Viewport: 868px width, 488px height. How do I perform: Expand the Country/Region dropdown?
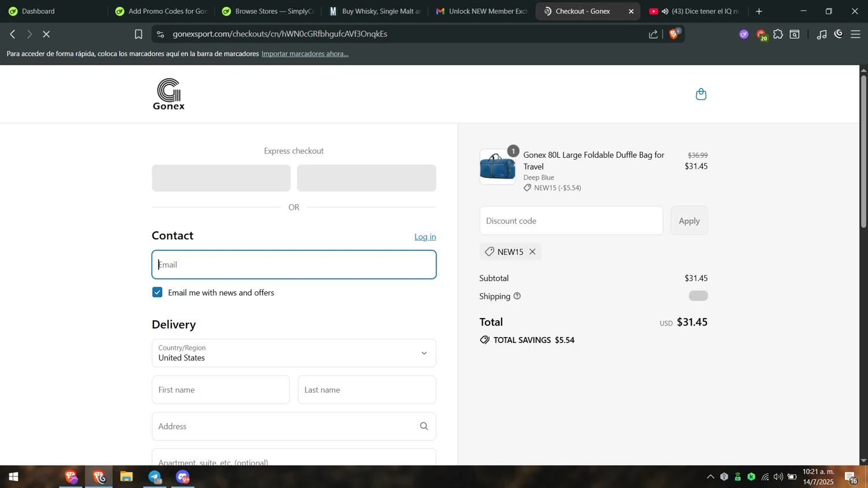tap(294, 353)
